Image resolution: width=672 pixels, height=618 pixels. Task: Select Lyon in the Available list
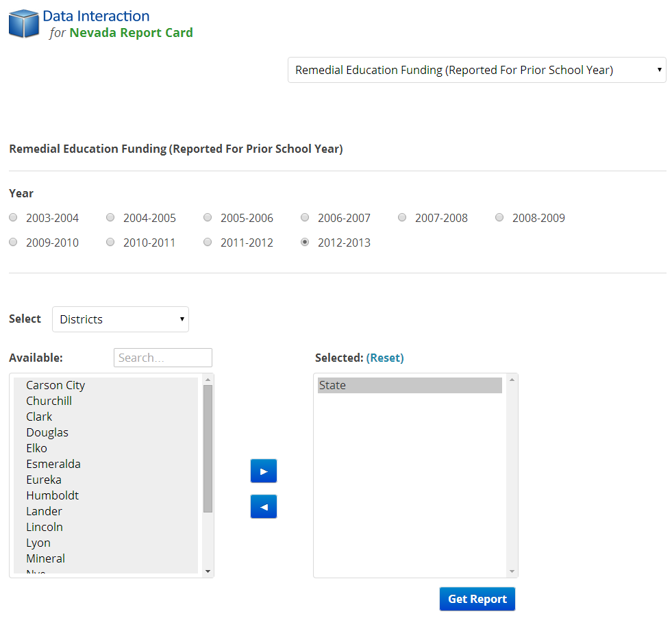click(x=106, y=543)
